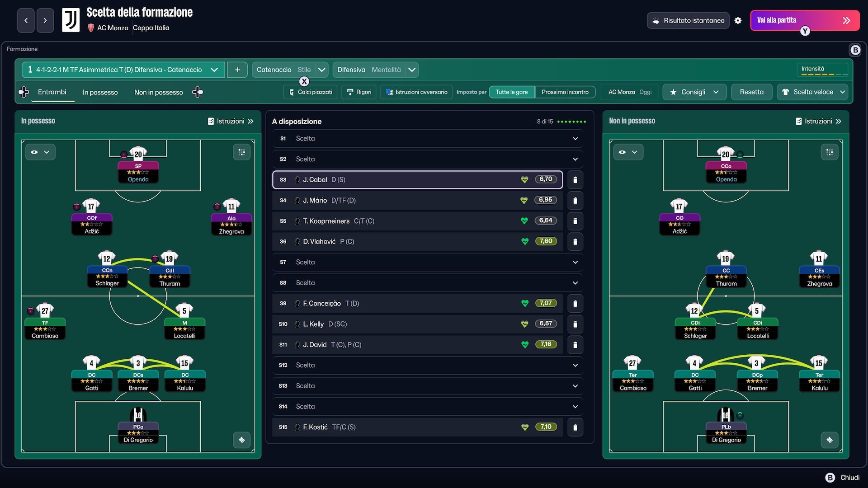Click the Vai alla partita button

805,20
